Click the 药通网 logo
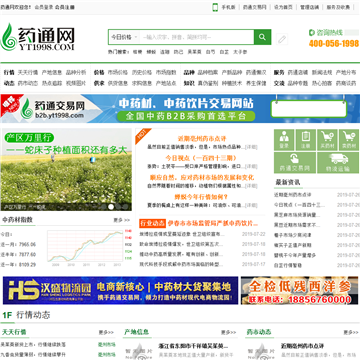Image resolution: width=360 pixels, height=360 pixels. [x=37, y=37]
